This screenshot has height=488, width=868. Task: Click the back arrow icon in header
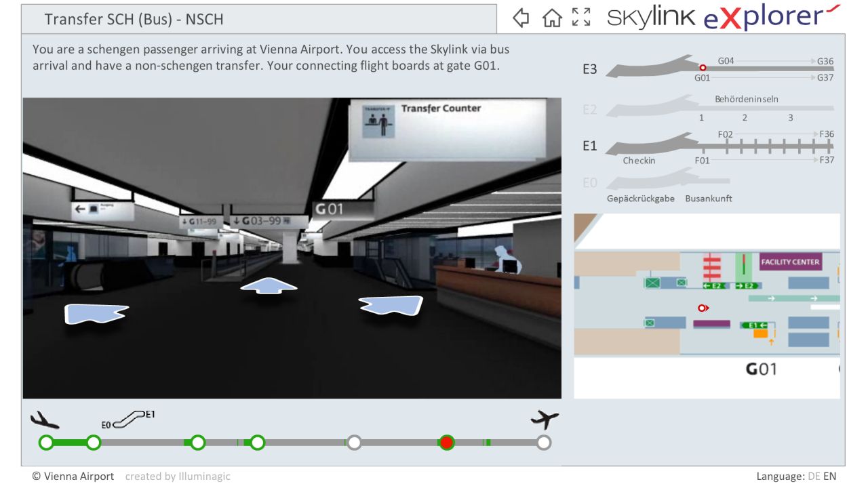521,18
